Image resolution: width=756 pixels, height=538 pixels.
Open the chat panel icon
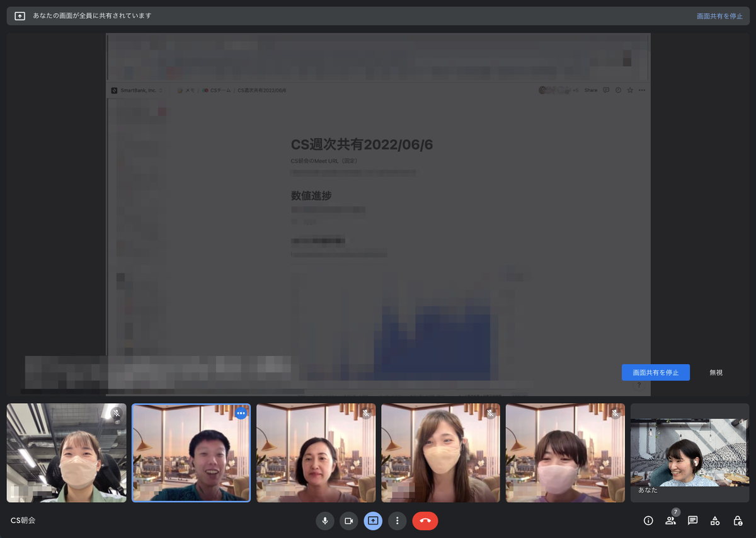coord(692,521)
